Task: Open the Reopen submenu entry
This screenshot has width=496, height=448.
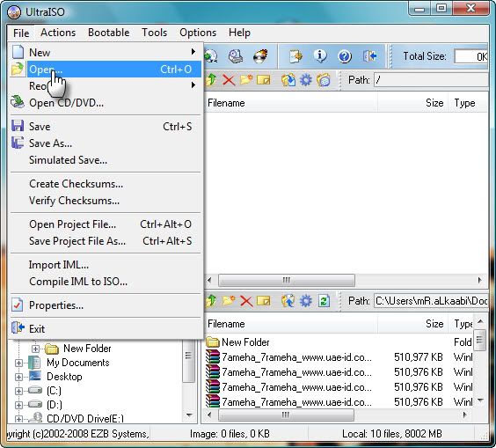Action: point(106,85)
